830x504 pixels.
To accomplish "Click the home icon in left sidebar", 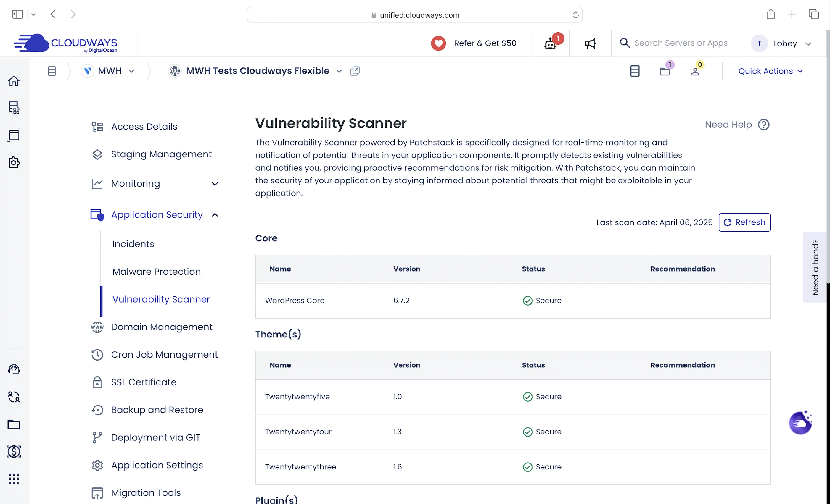I will click(x=14, y=81).
